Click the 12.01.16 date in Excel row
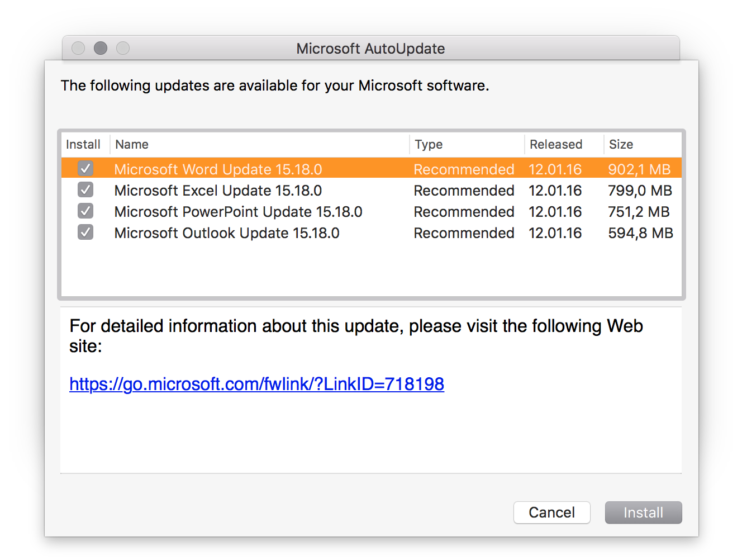 tap(555, 191)
